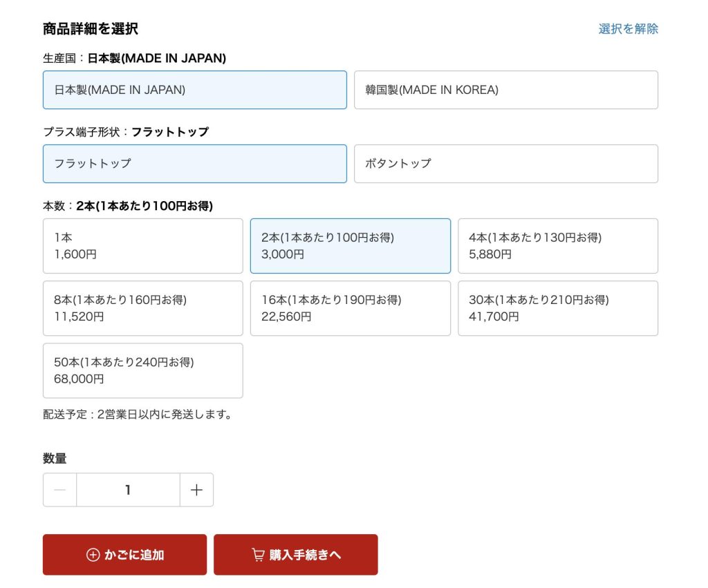
Task: Click the cart icon on 購入手続きへ button
Action: tap(257, 553)
